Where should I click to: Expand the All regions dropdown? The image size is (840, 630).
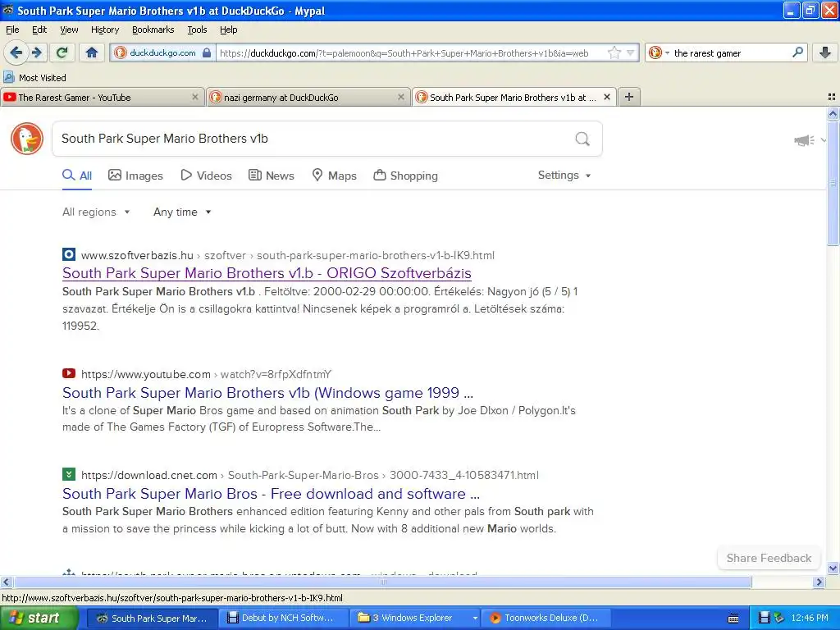point(97,212)
